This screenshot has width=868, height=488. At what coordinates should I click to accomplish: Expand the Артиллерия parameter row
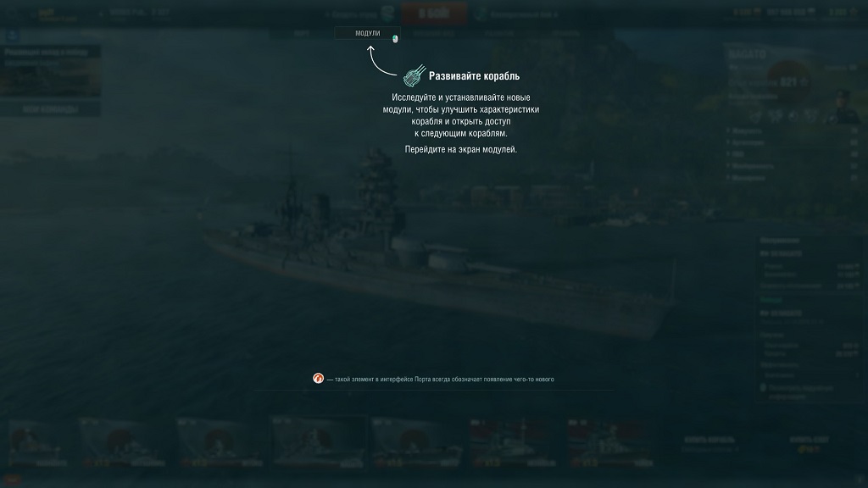click(793, 142)
